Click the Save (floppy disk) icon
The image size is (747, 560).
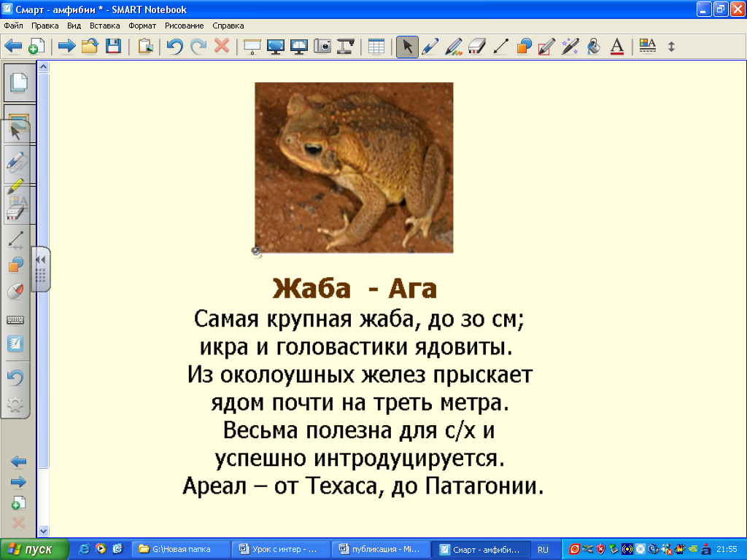113,46
